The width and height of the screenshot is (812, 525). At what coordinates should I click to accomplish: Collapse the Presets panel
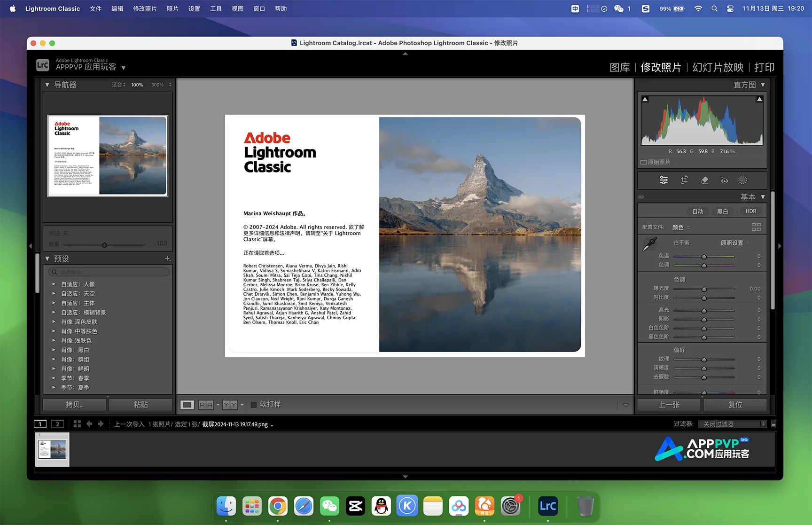click(x=47, y=259)
